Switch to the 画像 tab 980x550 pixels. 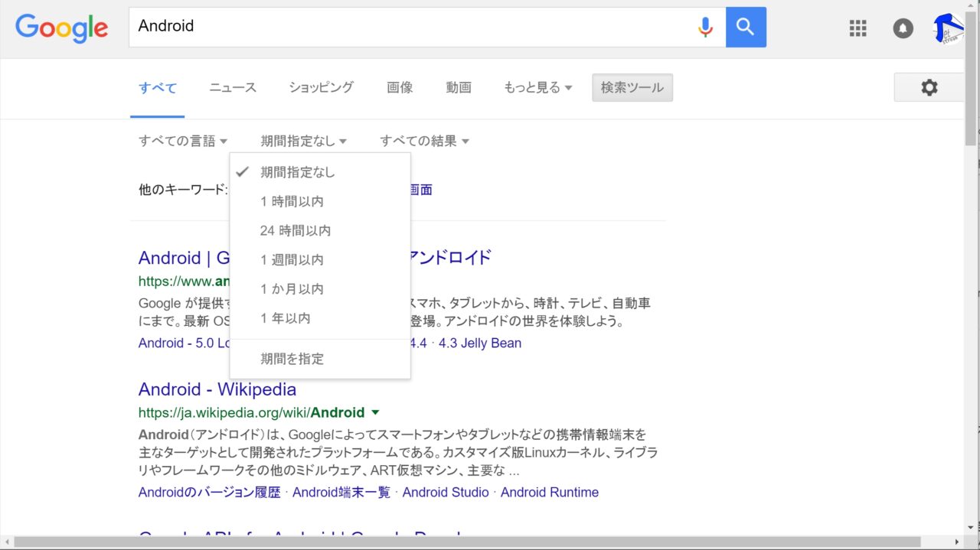pyautogui.click(x=400, y=88)
